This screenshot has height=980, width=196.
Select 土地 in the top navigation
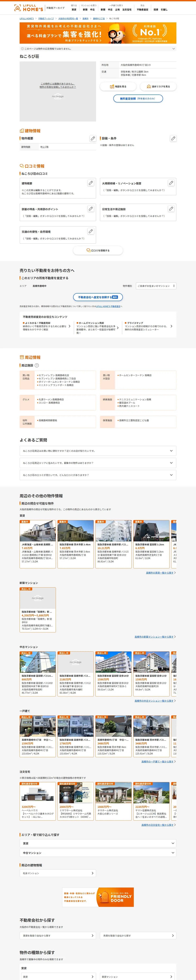[117, 9]
